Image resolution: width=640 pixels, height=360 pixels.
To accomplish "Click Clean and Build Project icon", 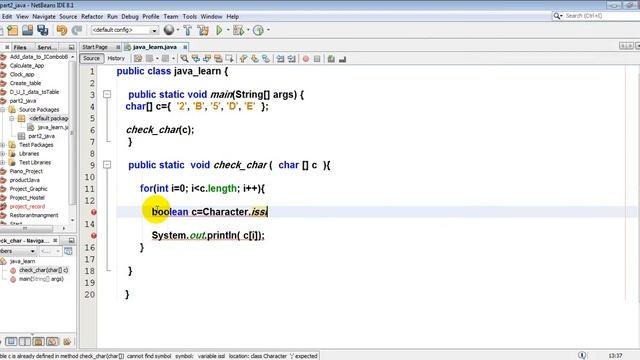I will 203,30.
